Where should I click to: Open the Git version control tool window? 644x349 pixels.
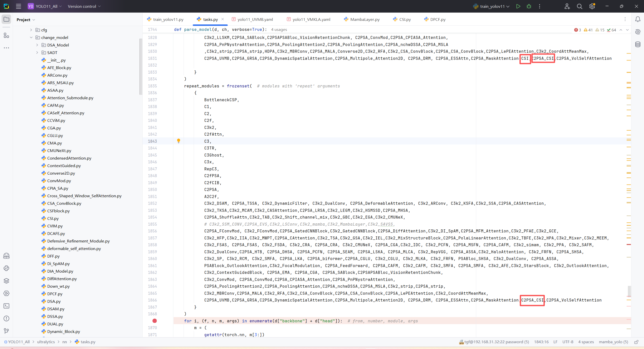click(6, 331)
